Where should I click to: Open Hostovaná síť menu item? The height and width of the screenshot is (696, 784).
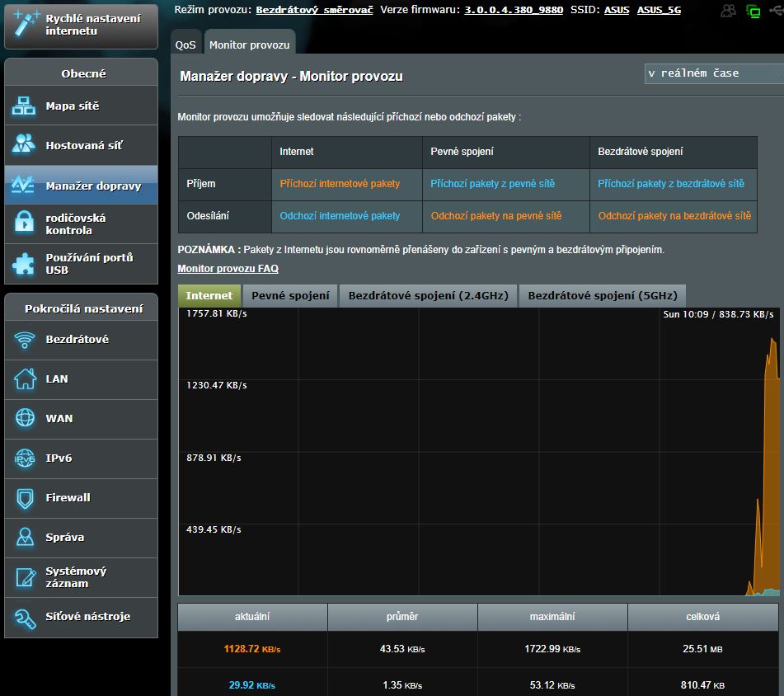coord(81,145)
